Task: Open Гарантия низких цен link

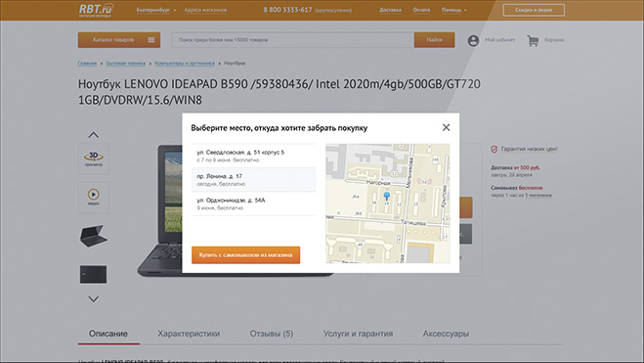Action: [529, 149]
